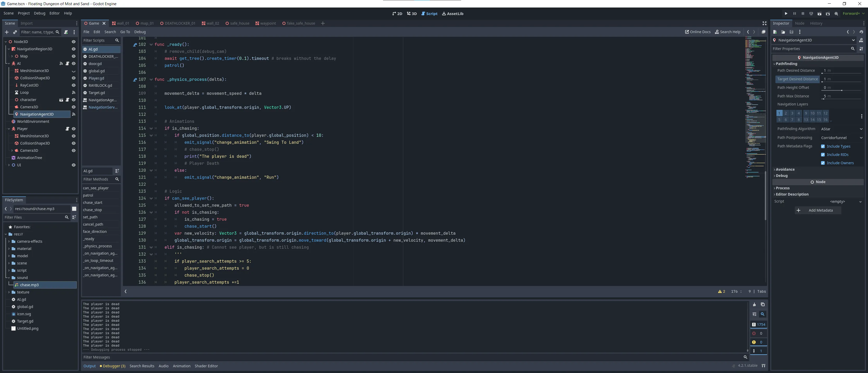Toggle distraction-free mode in the script editor
Image resolution: width=868 pixels, height=373 pixels.
point(764,23)
